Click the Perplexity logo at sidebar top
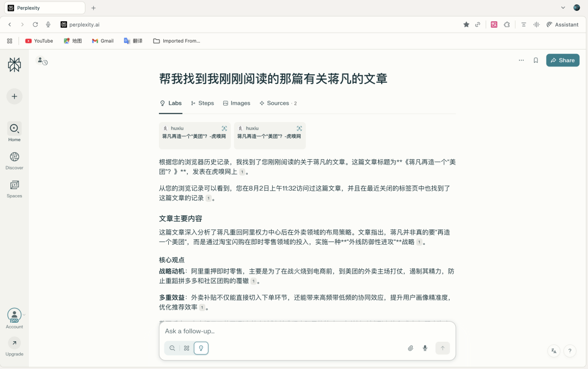This screenshot has height=369, width=588. tap(14, 64)
